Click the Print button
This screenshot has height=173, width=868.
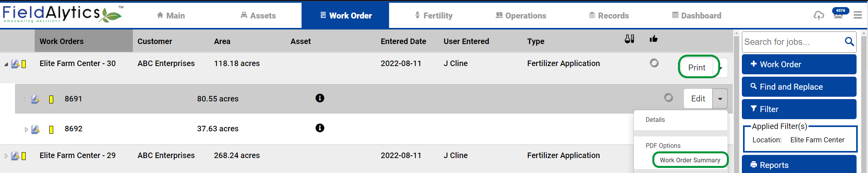point(697,67)
